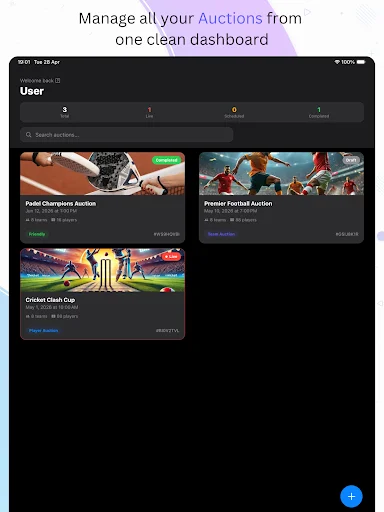This screenshot has height=512, width=384.
Task: Open Cricket Clash Cup title
Action: coord(50,300)
